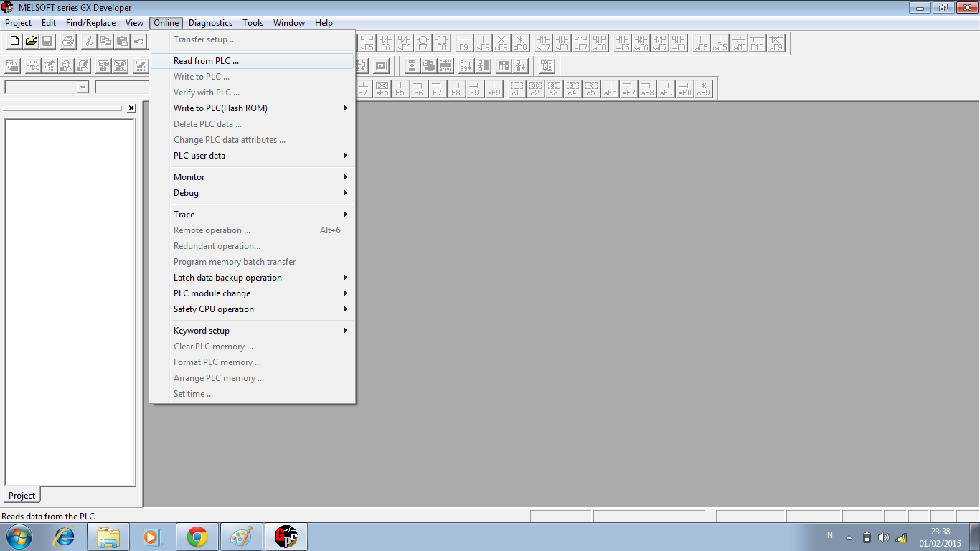Show hidden system tray icons
Image resolution: width=980 pixels, height=551 pixels.
click(849, 537)
